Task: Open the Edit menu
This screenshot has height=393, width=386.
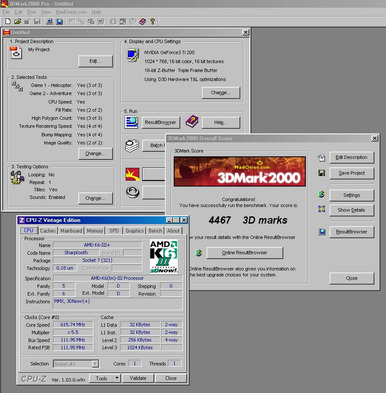Action: pos(18,12)
